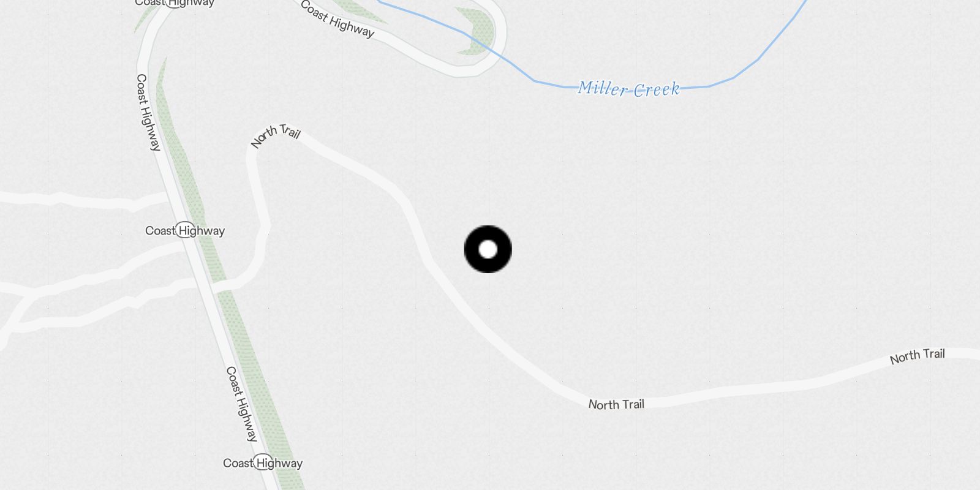Select the Coast Highway shield beside the side-road junction
The height and width of the screenshot is (490, 980).
pyautogui.click(x=185, y=230)
